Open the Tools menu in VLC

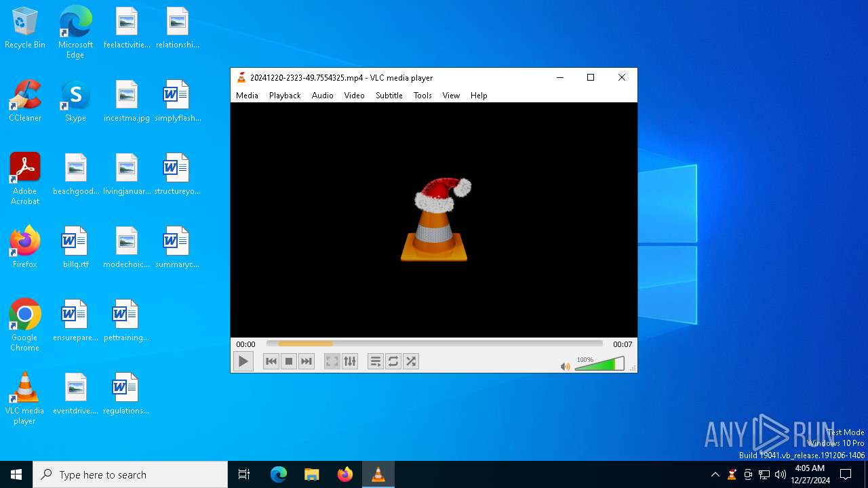(x=422, y=96)
